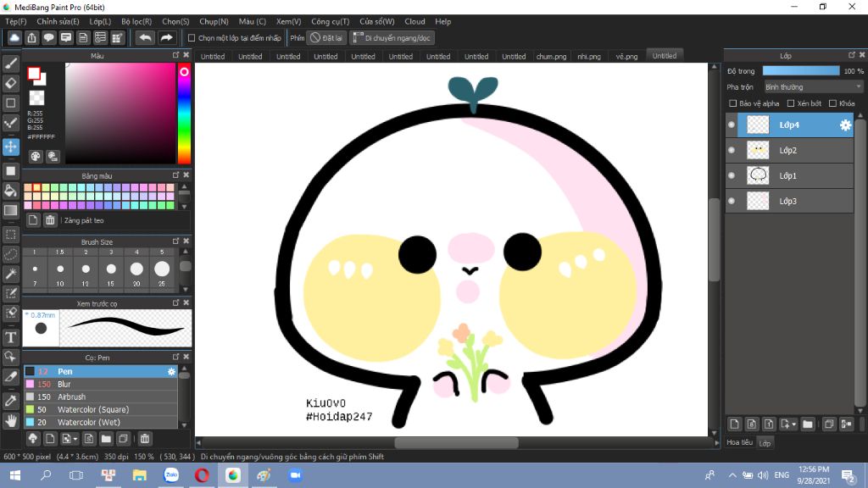Viewport: 868px width, 488px height.
Task: Enable the 'Khóa' layer lock checkbox
Action: pos(832,103)
